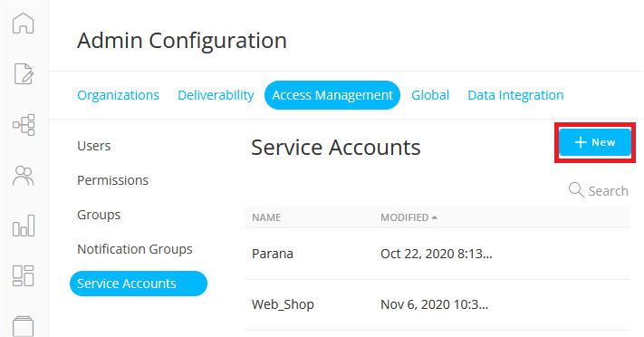Open the content editor pencil icon
644x337 pixels.
[24, 74]
